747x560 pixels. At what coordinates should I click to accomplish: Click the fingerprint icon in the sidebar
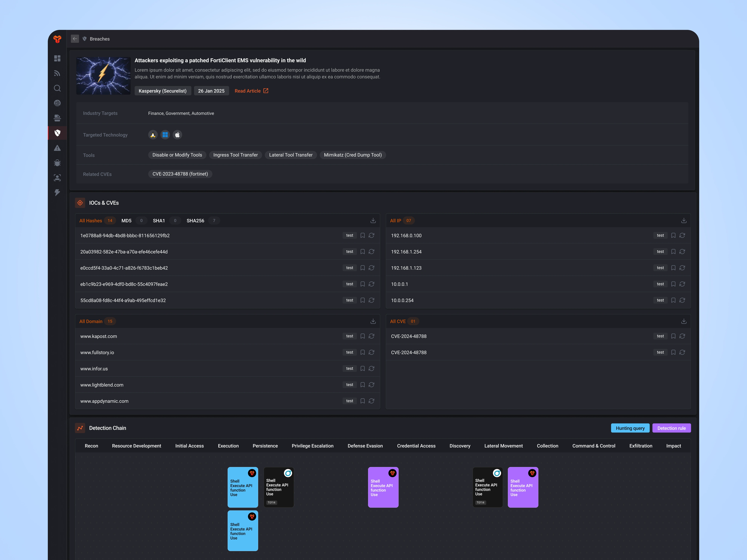57,103
